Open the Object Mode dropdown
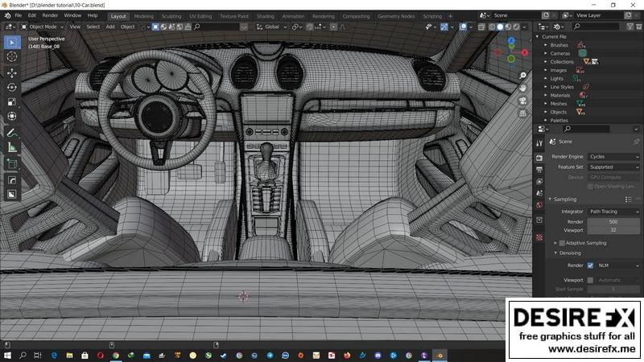This screenshot has width=644, height=362. pyautogui.click(x=43, y=27)
